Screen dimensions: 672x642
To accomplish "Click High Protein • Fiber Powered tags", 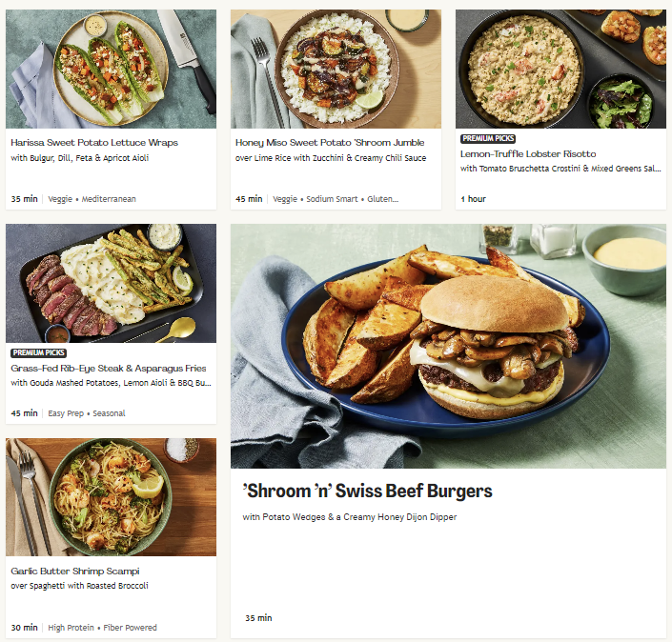I will 102,628.
